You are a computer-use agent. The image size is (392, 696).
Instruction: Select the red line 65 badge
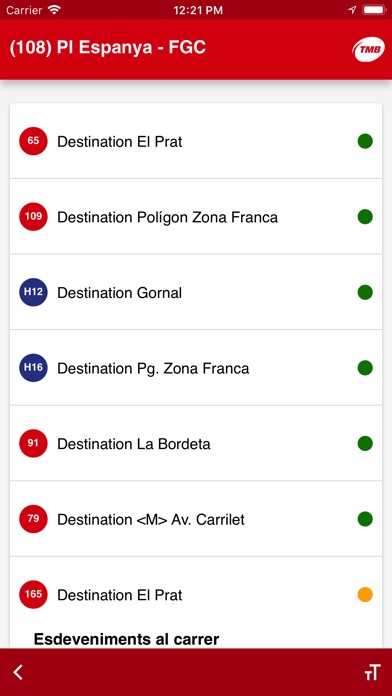tap(33, 141)
